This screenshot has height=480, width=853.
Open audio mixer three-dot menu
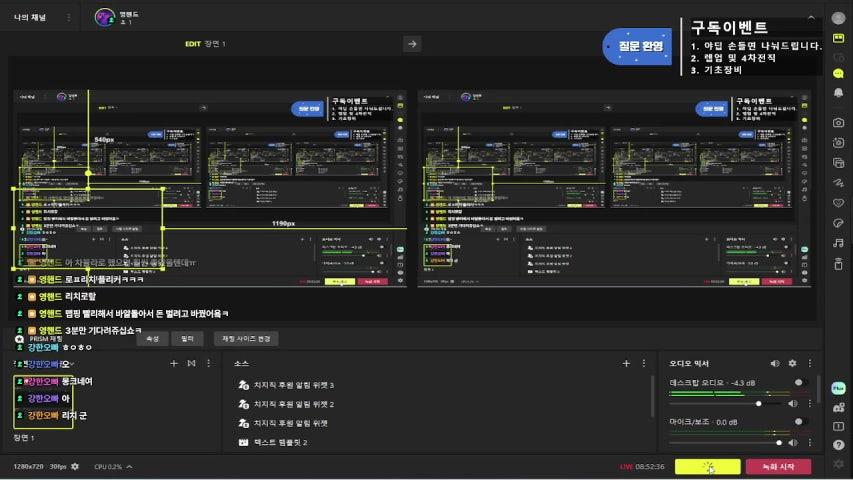coord(810,363)
